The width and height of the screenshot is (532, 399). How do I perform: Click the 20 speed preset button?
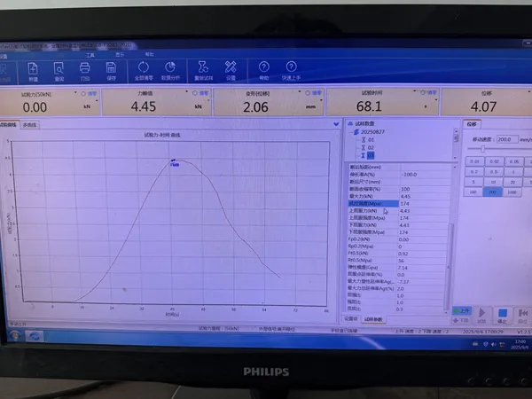coord(512,182)
